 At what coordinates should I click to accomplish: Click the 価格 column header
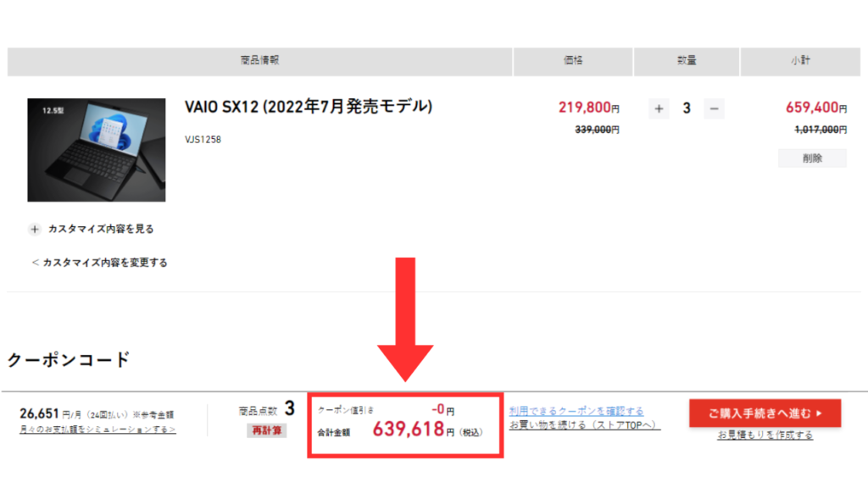(x=573, y=61)
